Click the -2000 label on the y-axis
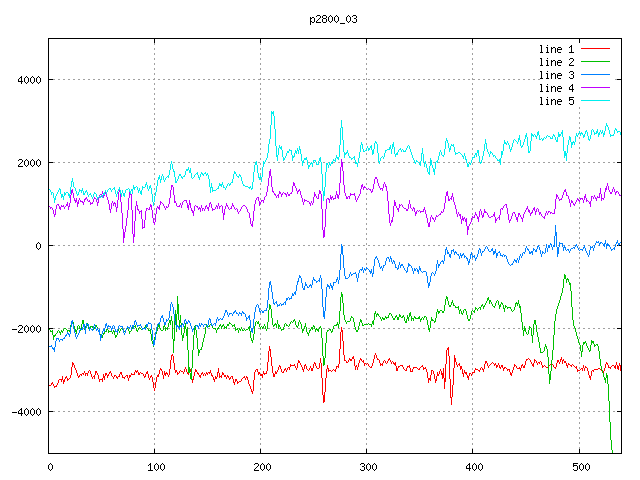 23,329
